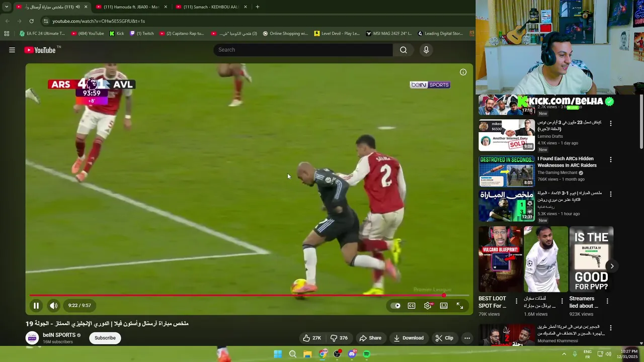Open the system volume tray icon

(x=608, y=354)
